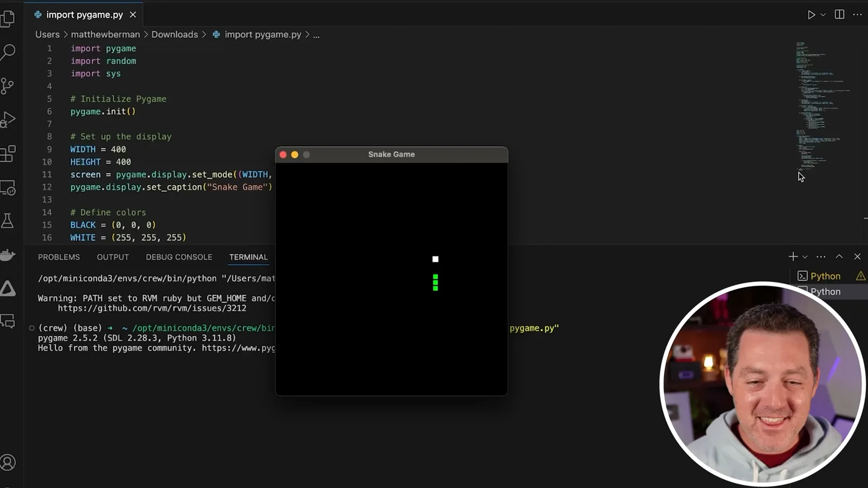Open the Remote Explorer view

pos(8,188)
